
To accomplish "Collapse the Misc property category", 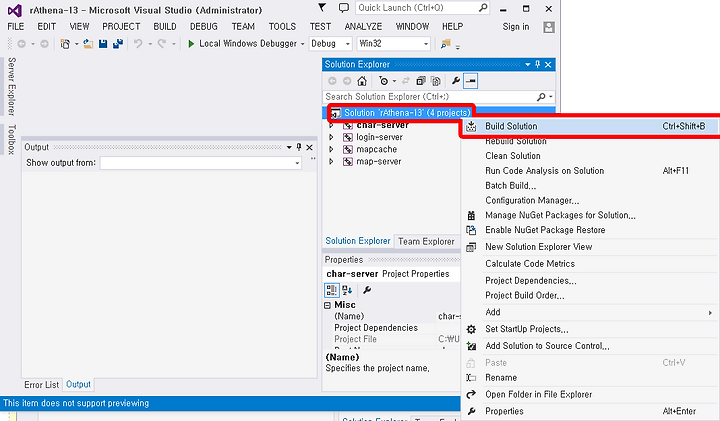I will [327, 305].
